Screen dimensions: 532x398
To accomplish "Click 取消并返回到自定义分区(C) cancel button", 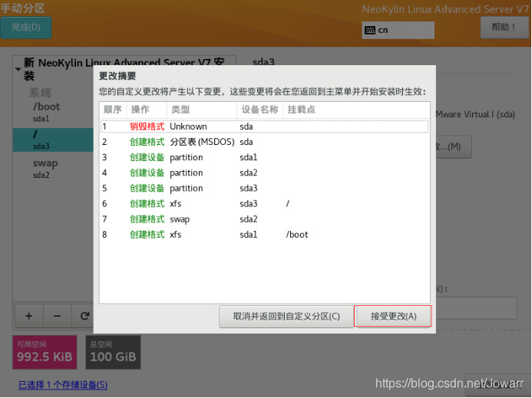I will (286, 316).
